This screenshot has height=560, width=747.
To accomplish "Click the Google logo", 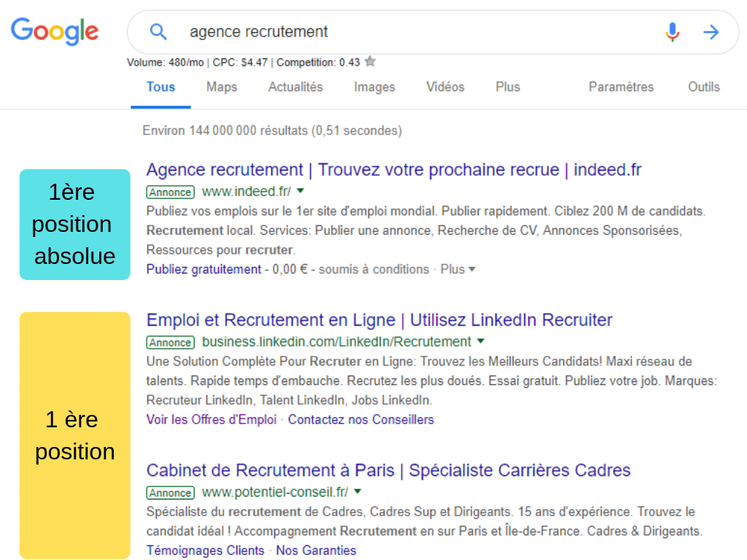I will [55, 31].
